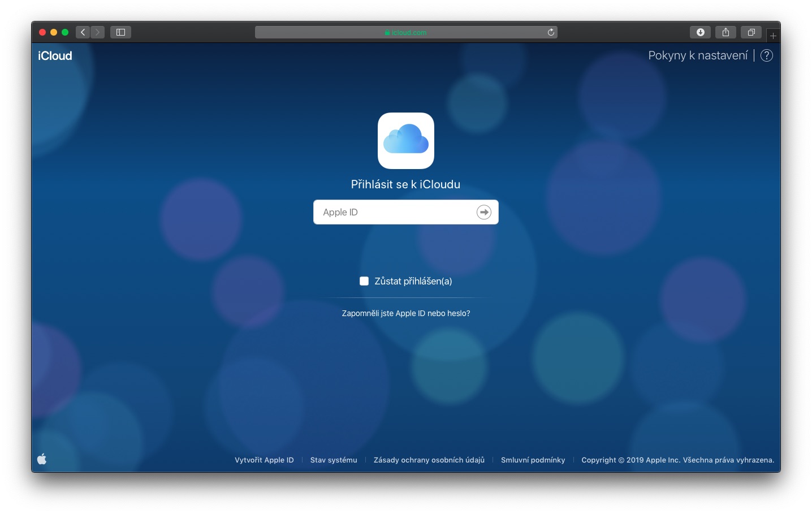This screenshot has height=514, width=812.
Task: Click the icloud.com address bar
Action: 406,32
